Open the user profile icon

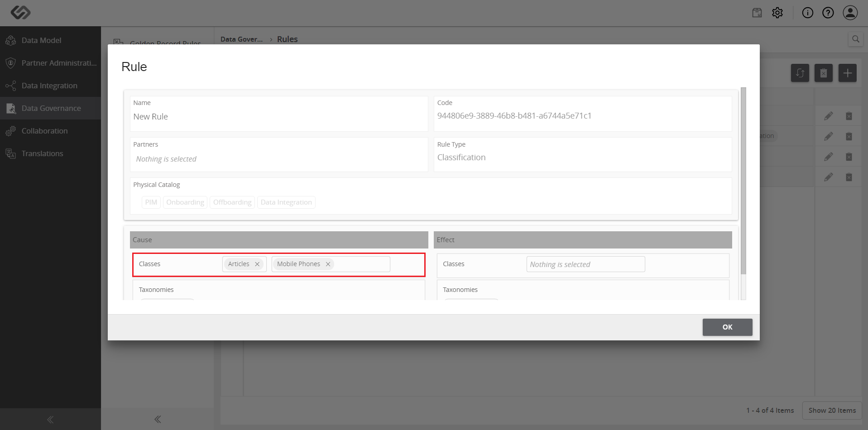(850, 13)
